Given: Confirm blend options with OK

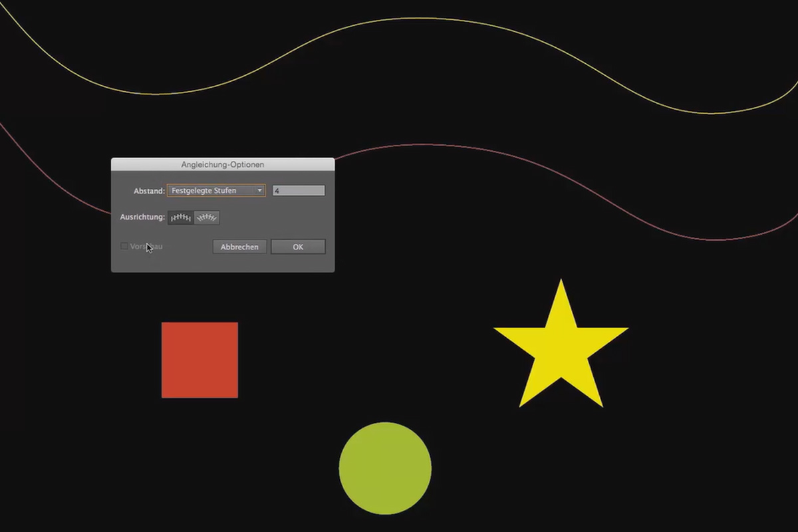Looking at the screenshot, I should click(298, 247).
